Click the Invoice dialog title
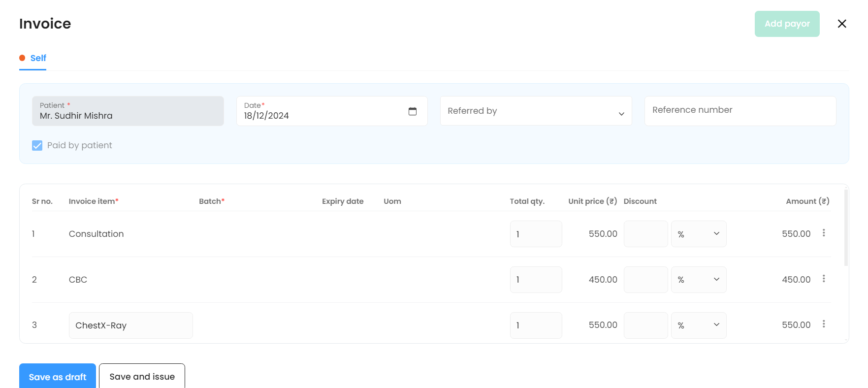The image size is (868, 388). (x=45, y=24)
